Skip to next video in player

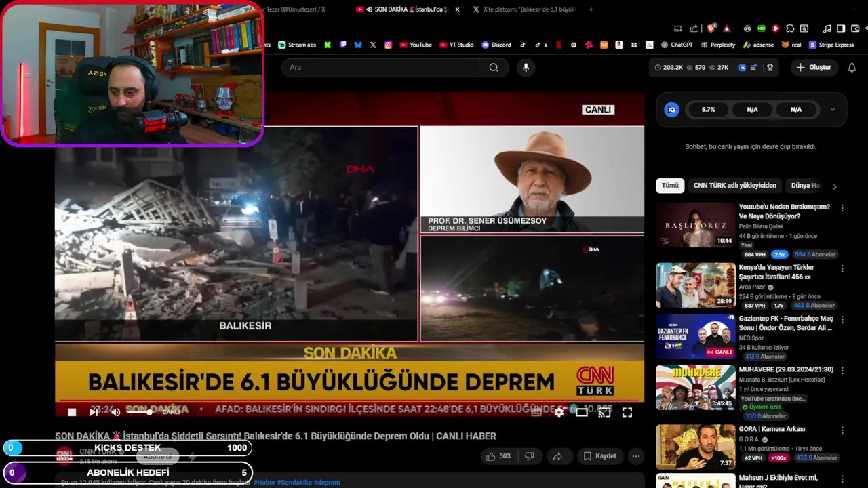click(x=94, y=412)
